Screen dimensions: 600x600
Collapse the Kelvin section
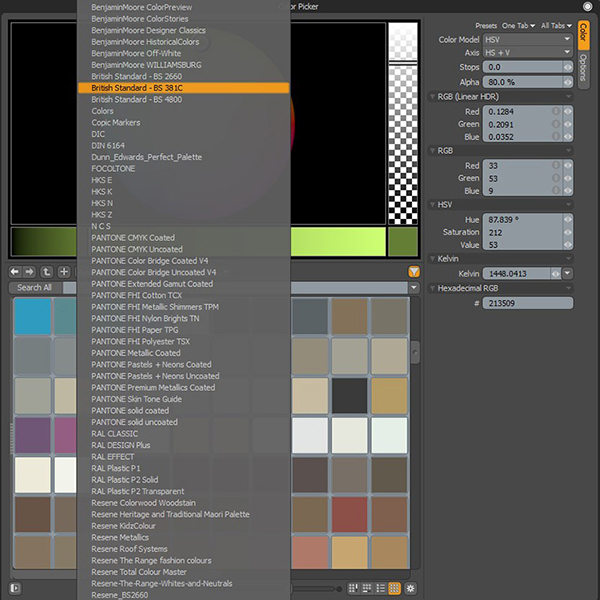coord(432,259)
